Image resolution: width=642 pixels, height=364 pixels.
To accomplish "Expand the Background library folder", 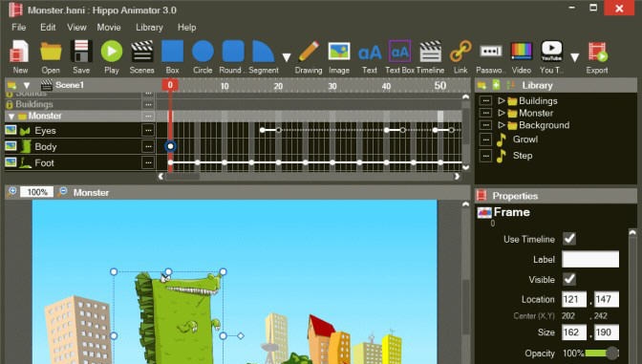I will [502, 125].
